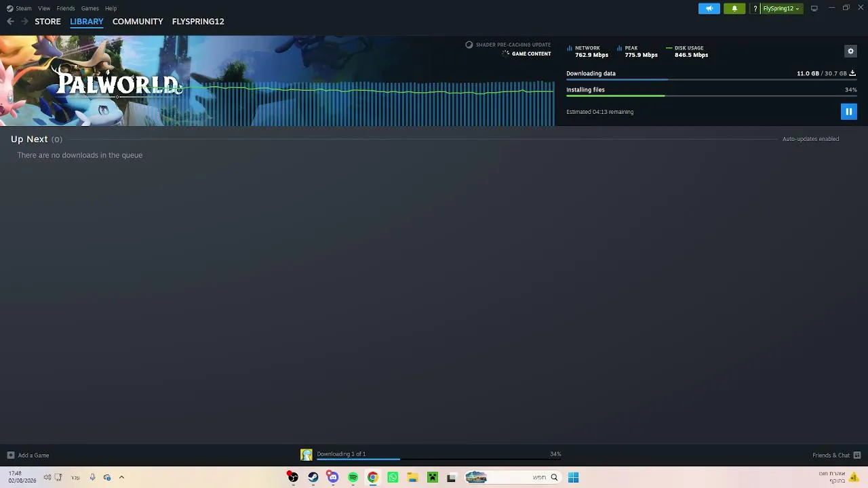Open Steam from the Windows taskbar

(x=313, y=477)
